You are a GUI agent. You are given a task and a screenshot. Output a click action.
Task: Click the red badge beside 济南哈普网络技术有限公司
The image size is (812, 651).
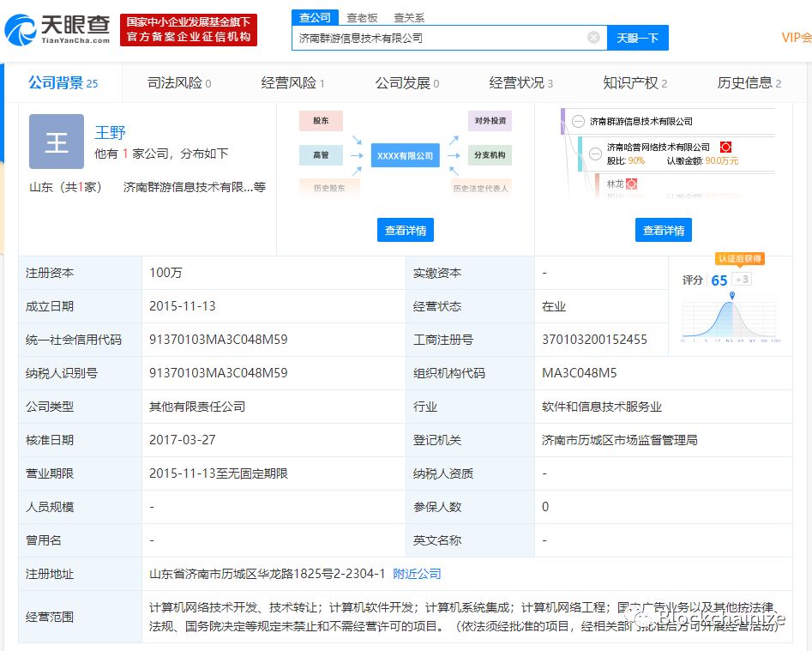pyautogui.click(x=725, y=147)
